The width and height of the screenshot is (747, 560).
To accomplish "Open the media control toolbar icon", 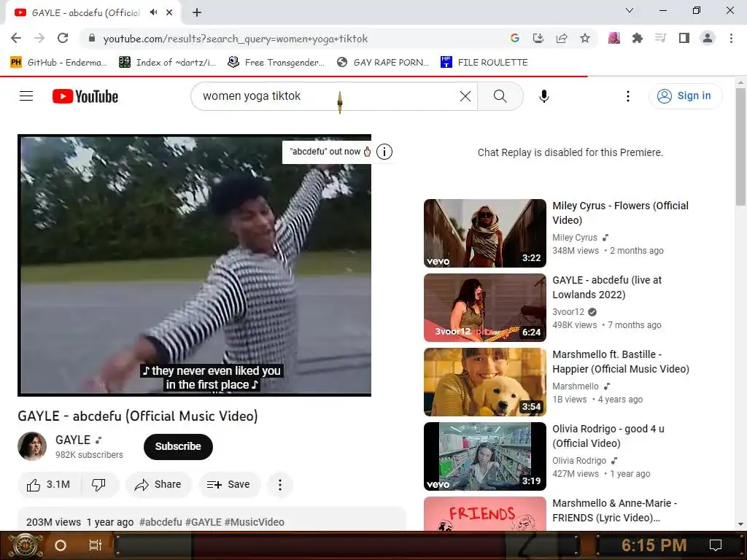I will pos(661,38).
